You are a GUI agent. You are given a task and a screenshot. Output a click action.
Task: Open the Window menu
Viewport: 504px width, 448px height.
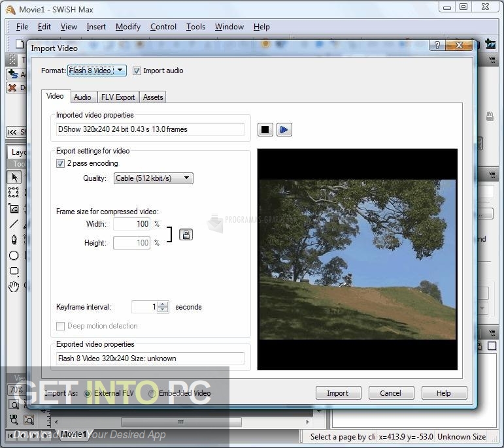[229, 27]
